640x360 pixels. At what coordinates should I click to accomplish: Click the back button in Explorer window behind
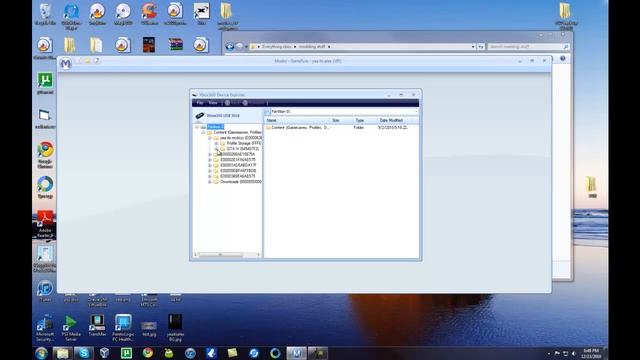pos(230,47)
